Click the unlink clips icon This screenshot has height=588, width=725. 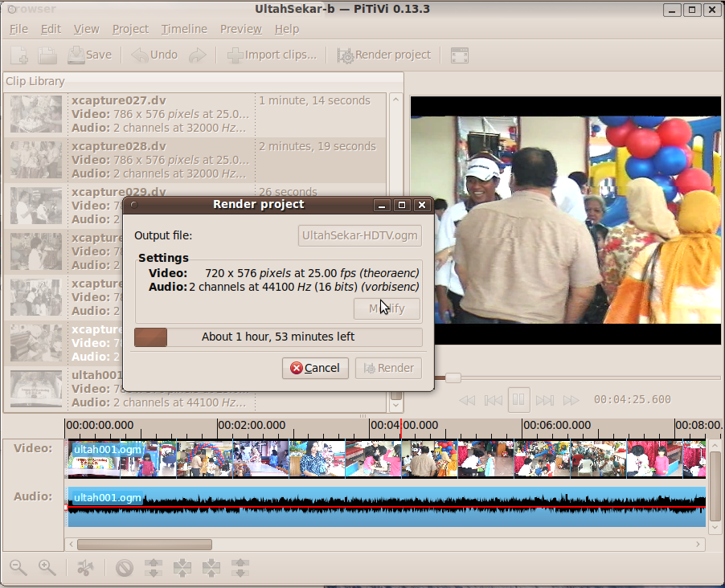point(154,568)
